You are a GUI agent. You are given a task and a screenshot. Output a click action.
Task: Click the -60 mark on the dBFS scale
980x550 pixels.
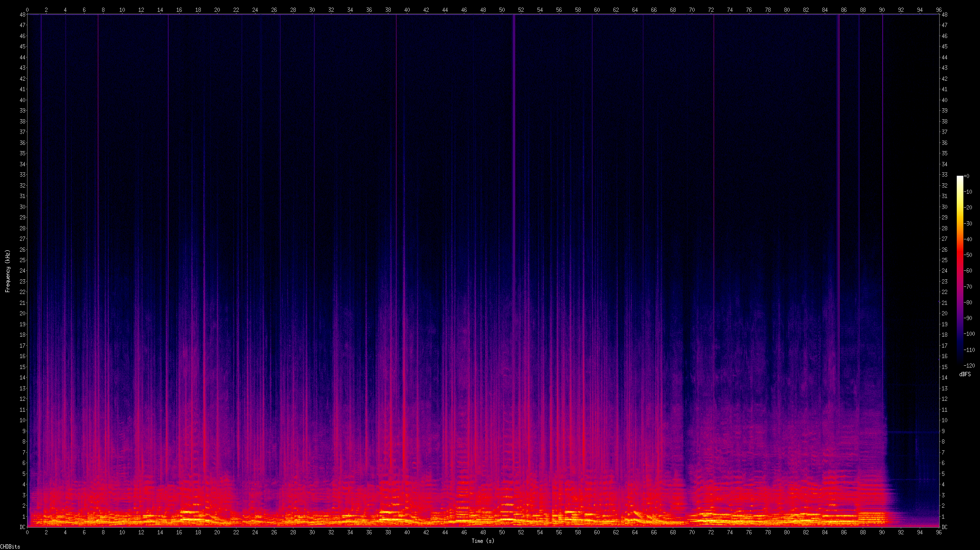[968, 271]
